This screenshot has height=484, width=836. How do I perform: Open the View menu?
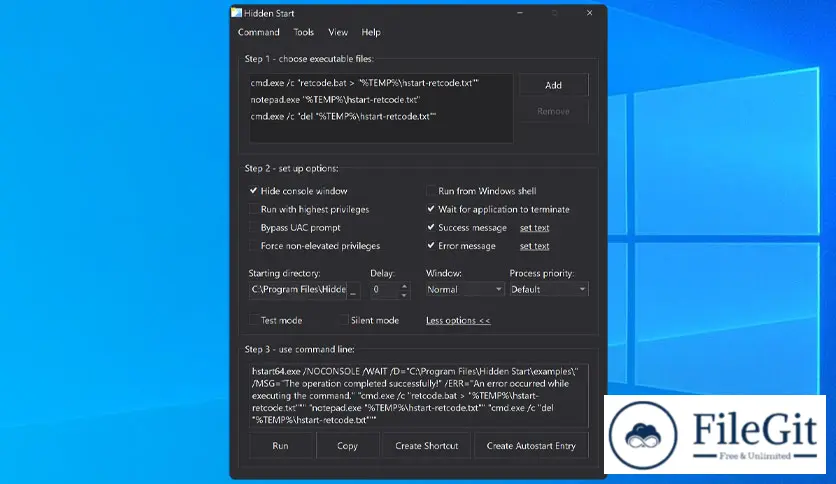[x=338, y=33]
